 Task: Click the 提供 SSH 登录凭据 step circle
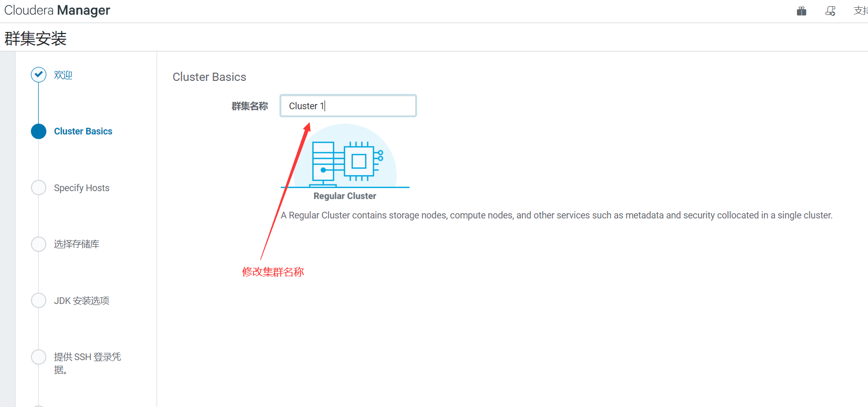[39, 357]
